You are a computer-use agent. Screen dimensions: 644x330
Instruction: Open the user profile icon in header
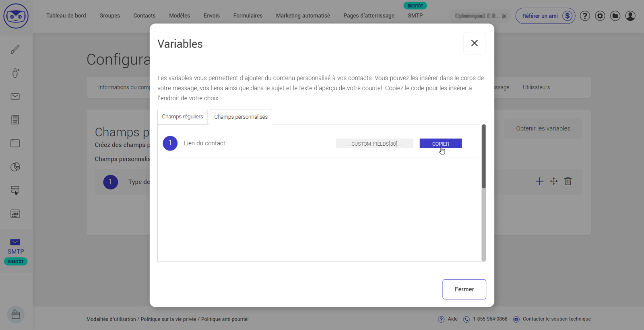[630, 16]
